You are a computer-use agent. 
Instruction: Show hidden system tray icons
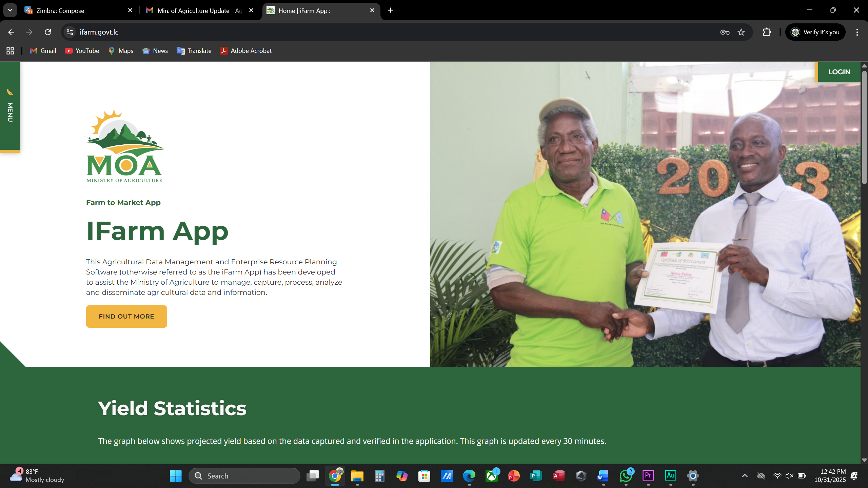click(745, 476)
